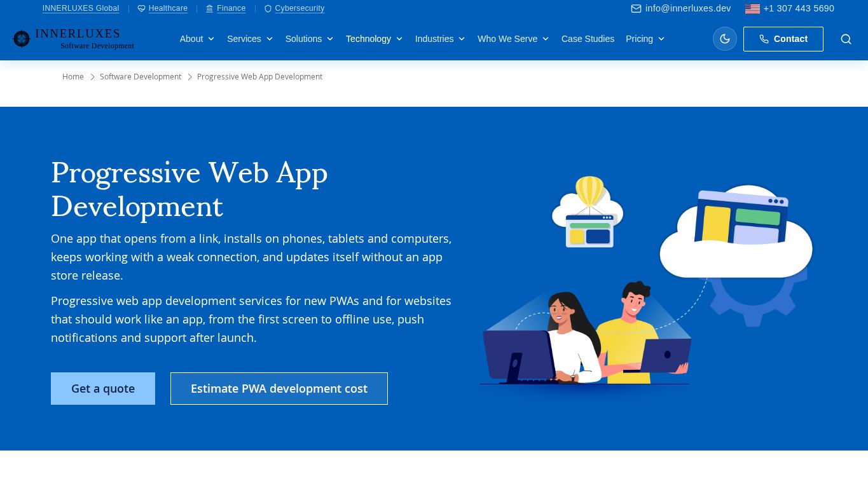Expand the Pricing dropdown chevron
Image resolution: width=868 pixels, height=488 pixels.
pos(661,39)
